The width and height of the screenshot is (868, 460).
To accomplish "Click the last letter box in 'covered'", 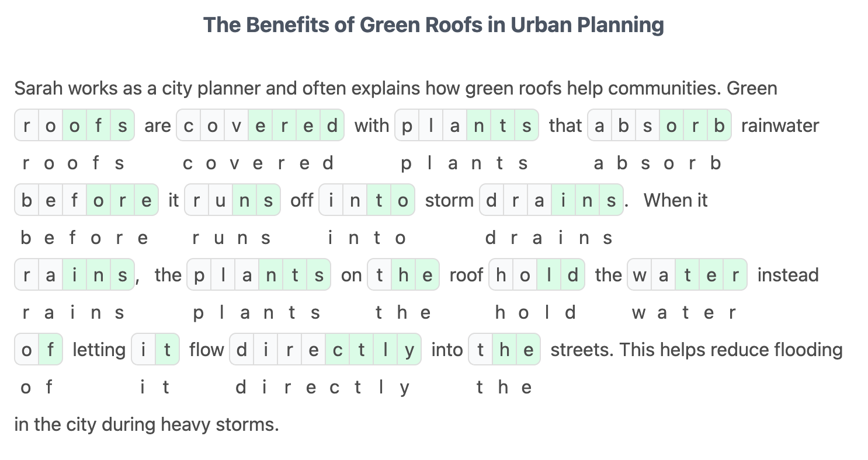I will [x=332, y=126].
